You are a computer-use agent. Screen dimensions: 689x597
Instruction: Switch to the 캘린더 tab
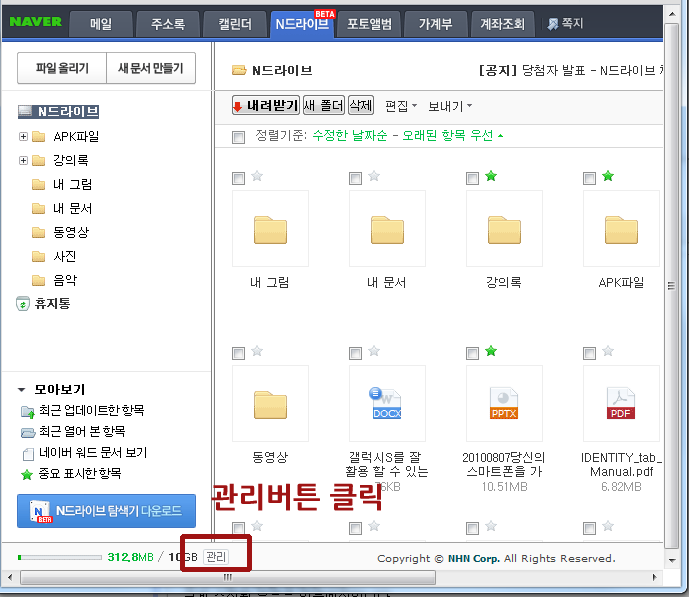[235, 24]
